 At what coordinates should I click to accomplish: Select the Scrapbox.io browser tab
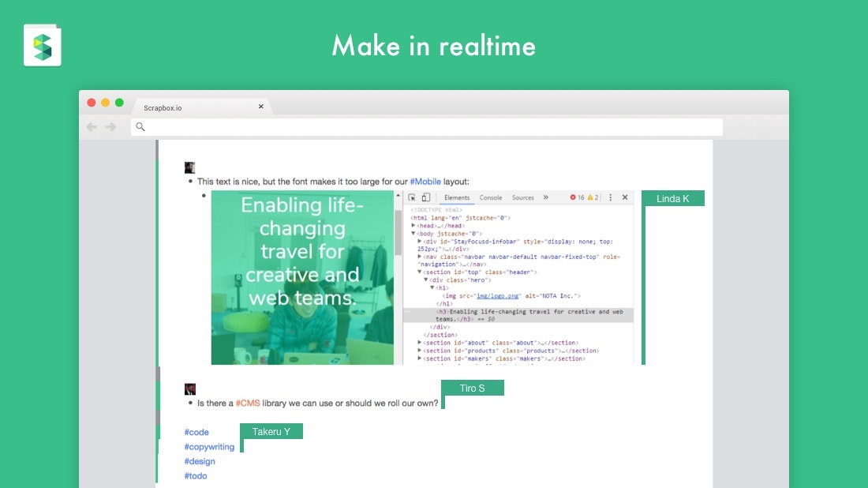point(200,107)
